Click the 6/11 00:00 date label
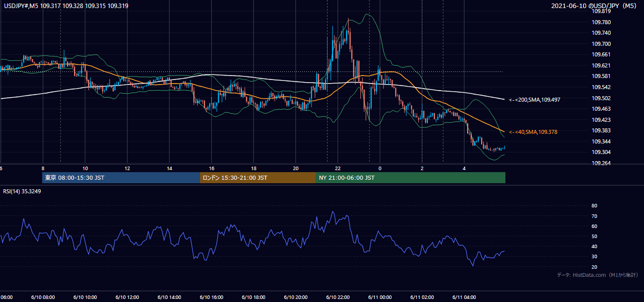 click(x=380, y=297)
